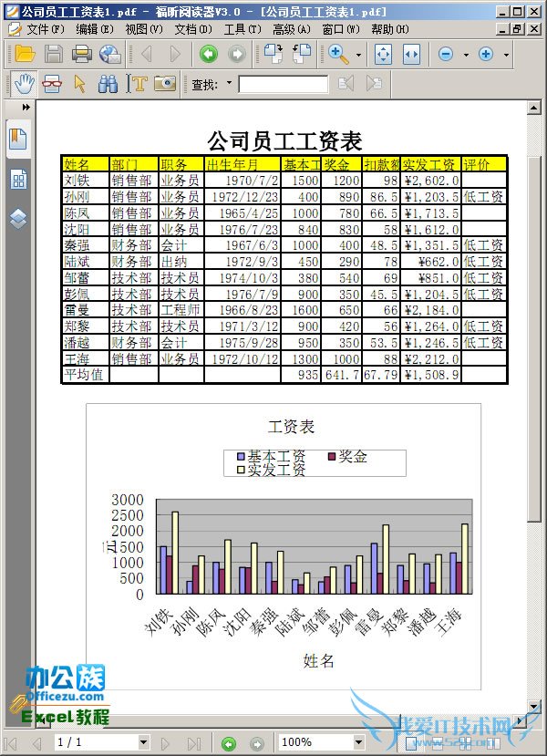Click the vertical scrollbar thumb
This screenshot has height=756, width=547.
click(533, 339)
